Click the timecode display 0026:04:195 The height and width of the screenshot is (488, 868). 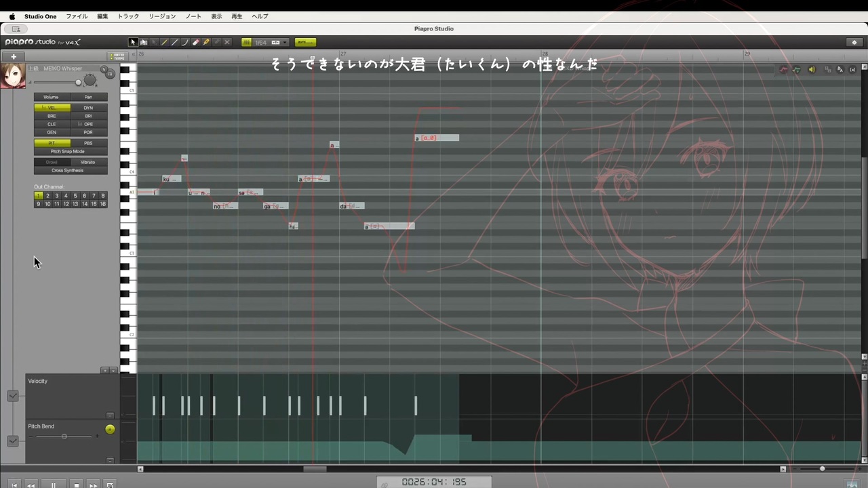pos(434,482)
